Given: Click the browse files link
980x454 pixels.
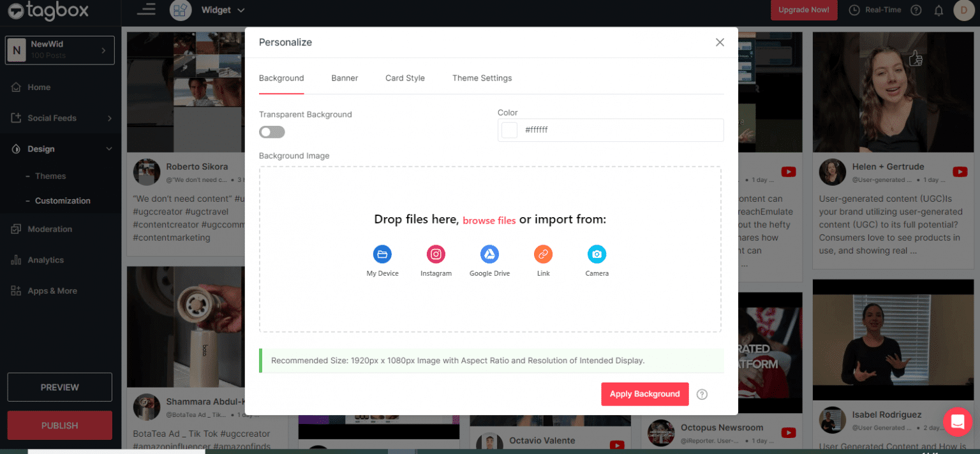Looking at the screenshot, I should point(489,220).
